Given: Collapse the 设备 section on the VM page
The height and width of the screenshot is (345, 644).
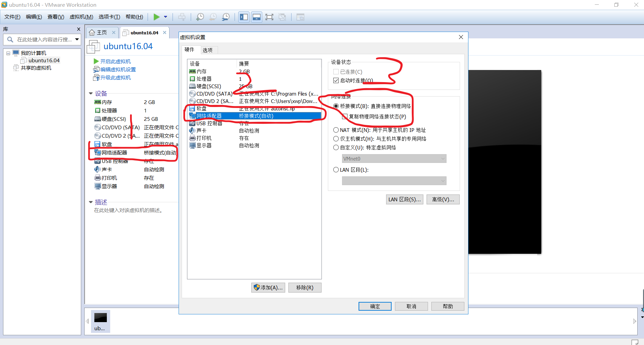Looking at the screenshot, I should coord(91,94).
